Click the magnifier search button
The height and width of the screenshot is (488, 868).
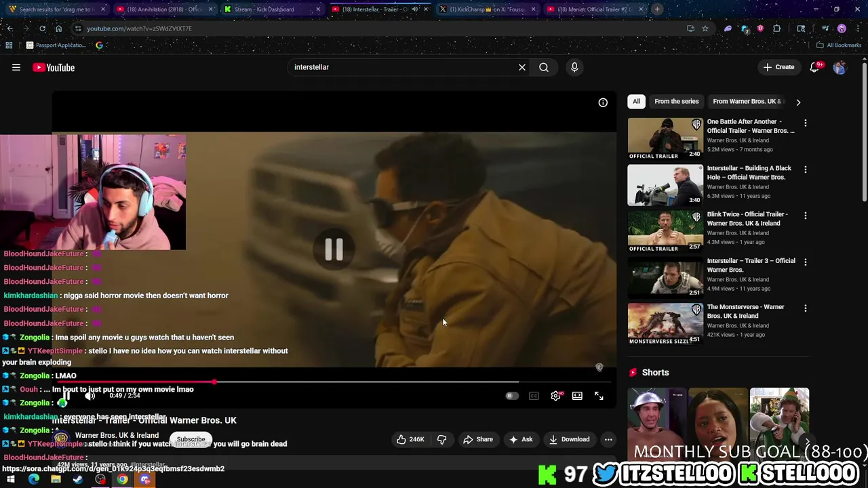point(544,67)
